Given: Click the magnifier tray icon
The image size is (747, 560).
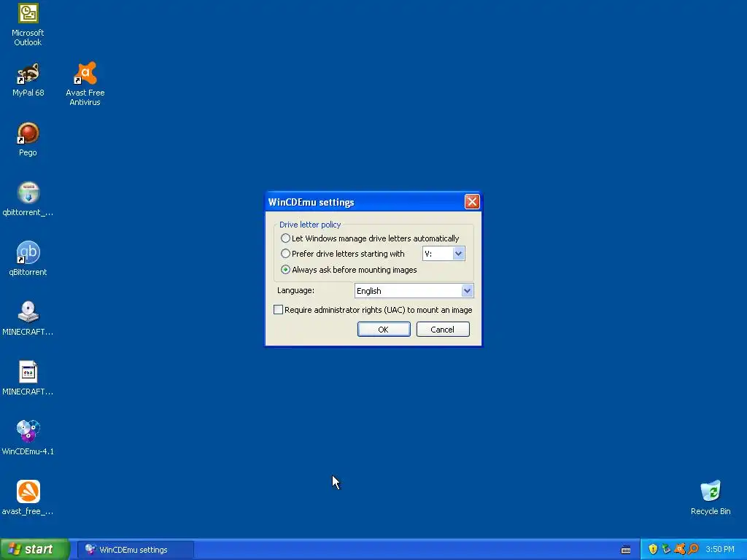Looking at the screenshot, I should click(693, 549).
